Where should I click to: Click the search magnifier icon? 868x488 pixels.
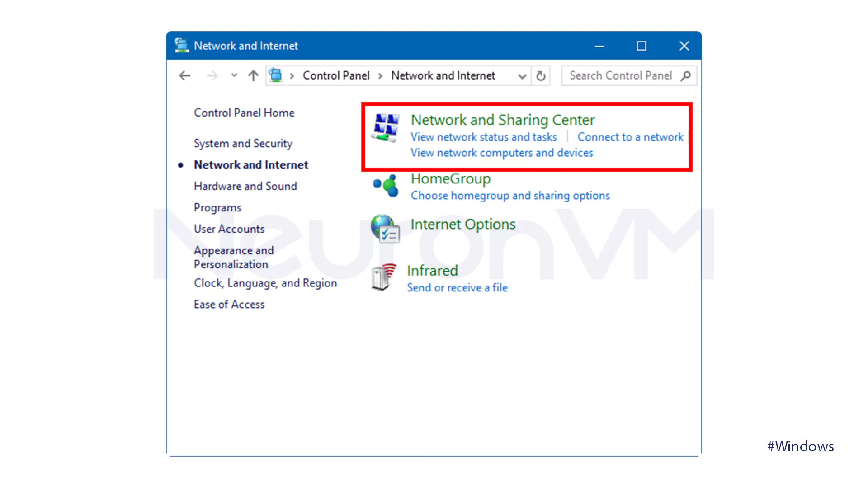coord(685,76)
